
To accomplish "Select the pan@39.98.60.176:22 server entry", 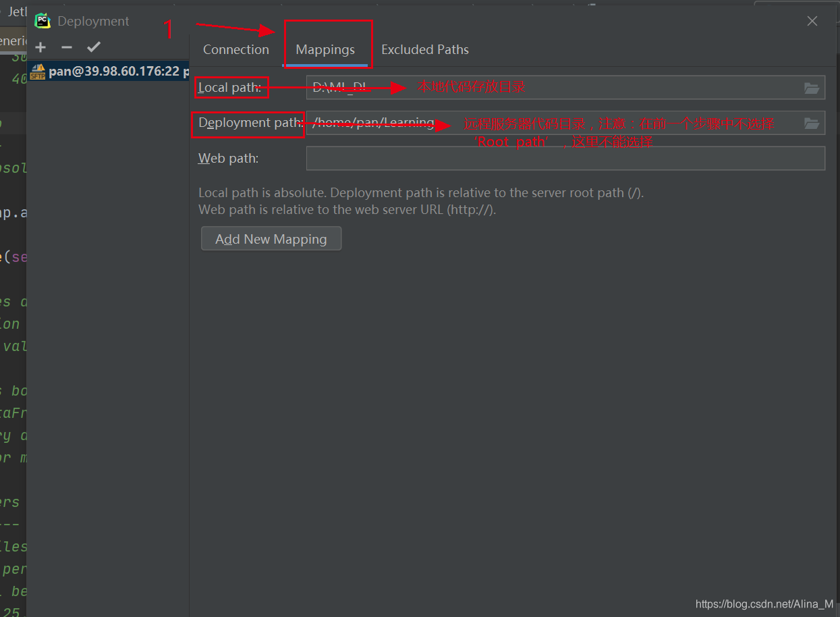I will [x=108, y=71].
